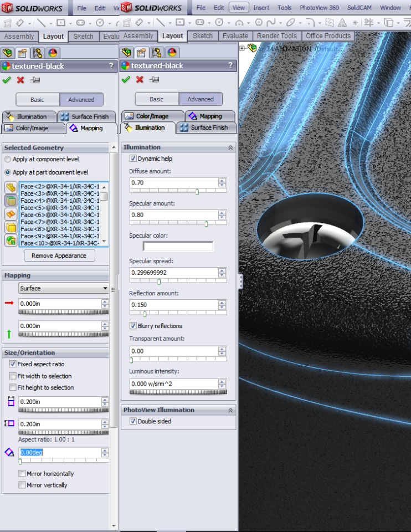Screen dimensions: 411x532
Task: Accept appearance with green check in Mapping panel
Action: (x=7, y=80)
